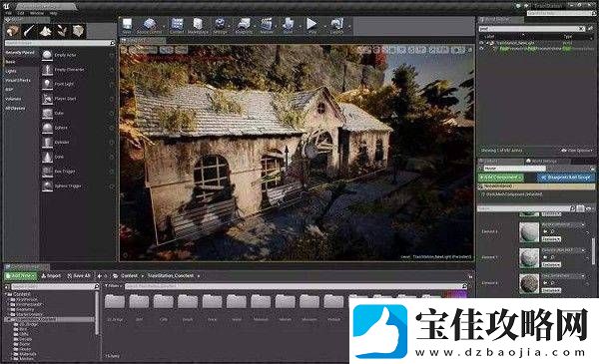599x364 pixels.
Task: Open the Blueprints toolbar icon
Action: click(244, 24)
